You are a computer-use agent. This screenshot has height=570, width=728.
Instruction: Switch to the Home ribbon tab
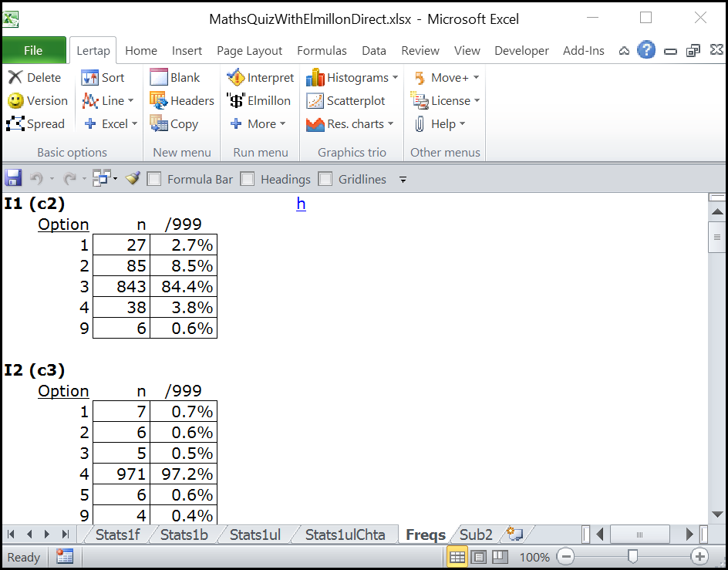(141, 51)
